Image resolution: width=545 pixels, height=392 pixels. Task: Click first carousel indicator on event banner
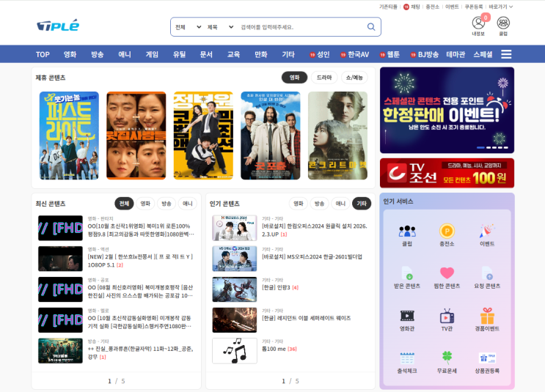click(x=480, y=147)
